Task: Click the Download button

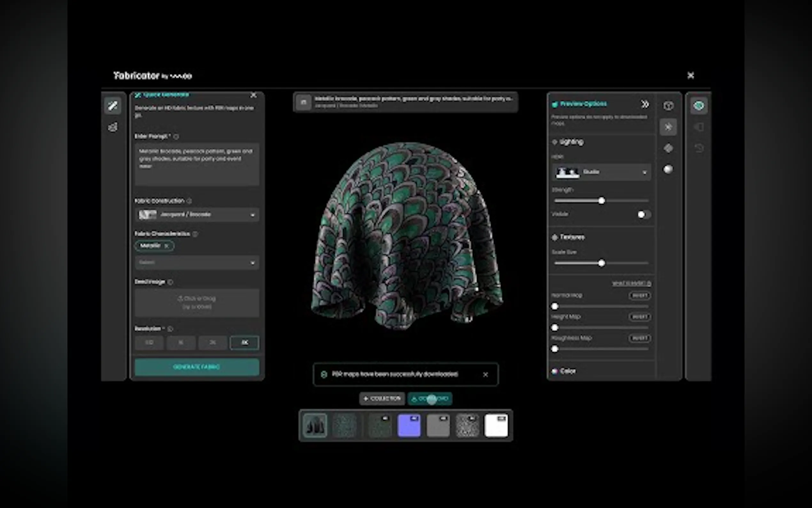Action: click(430, 399)
